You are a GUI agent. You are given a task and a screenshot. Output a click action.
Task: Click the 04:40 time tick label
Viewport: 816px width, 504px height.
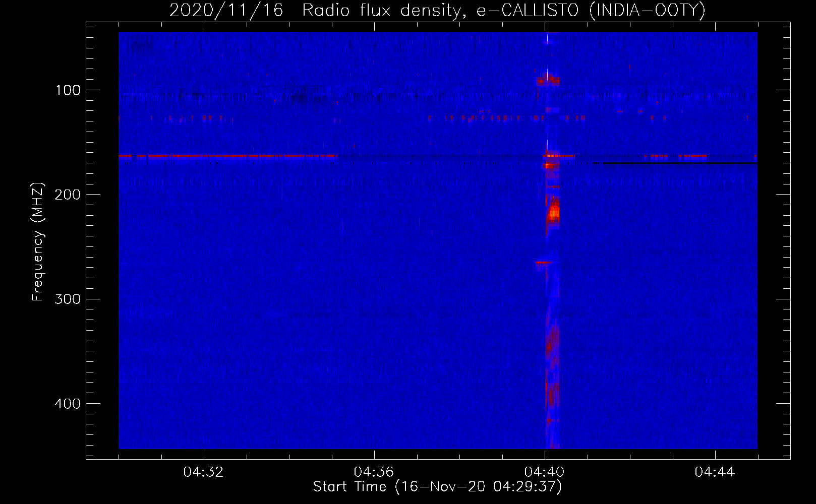pos(544,472)
